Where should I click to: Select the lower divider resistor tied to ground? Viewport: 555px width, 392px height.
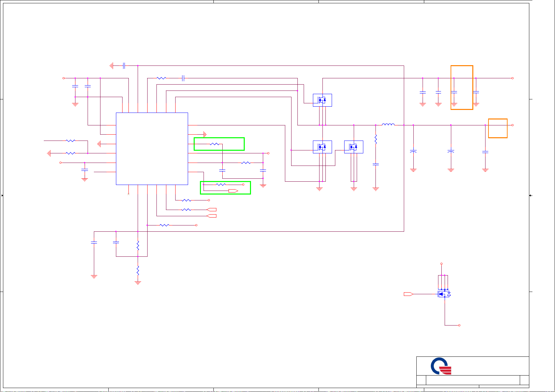pyautogui.click(x=138, y=271)
